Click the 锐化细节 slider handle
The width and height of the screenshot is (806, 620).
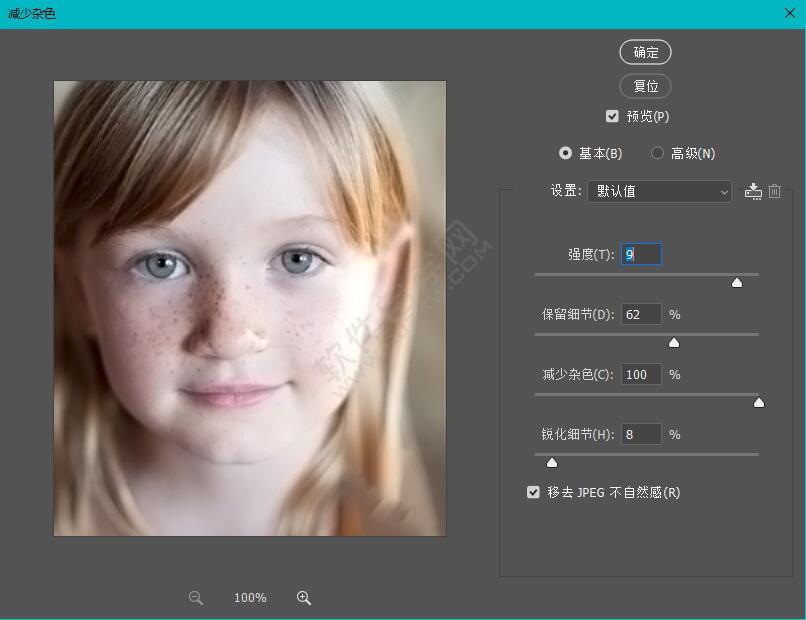click(552, 462)
